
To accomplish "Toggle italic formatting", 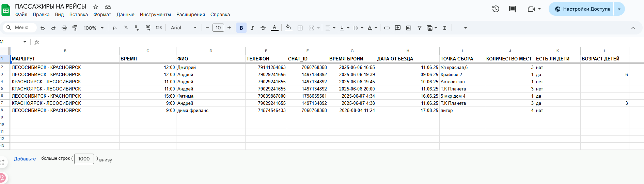I will (x=252, y=28).
